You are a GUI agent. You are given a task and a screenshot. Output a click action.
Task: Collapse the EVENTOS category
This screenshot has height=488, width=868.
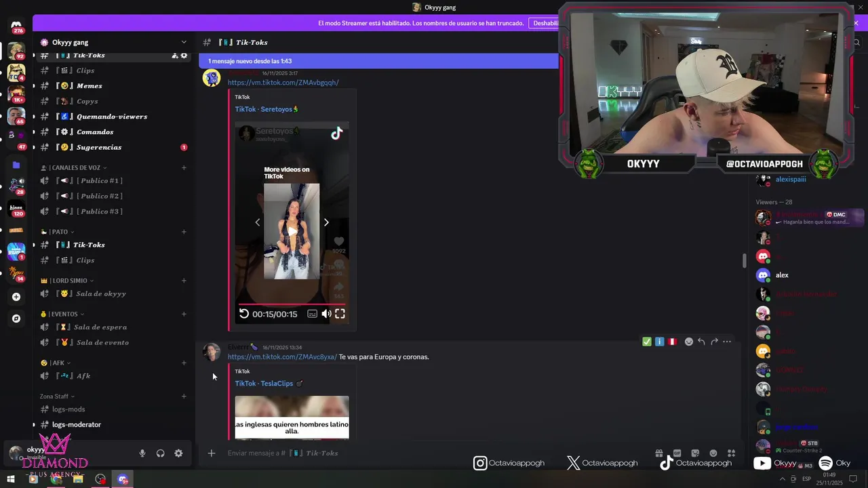62,314
